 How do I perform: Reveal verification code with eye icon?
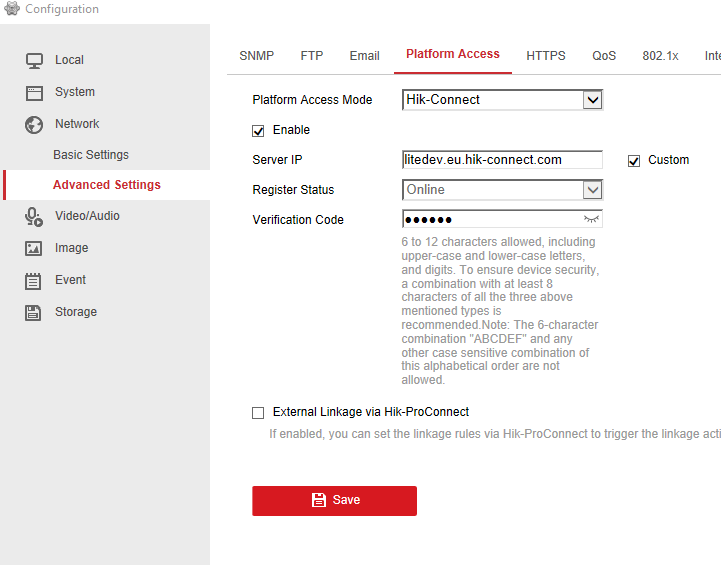click(x=592, y=219)
